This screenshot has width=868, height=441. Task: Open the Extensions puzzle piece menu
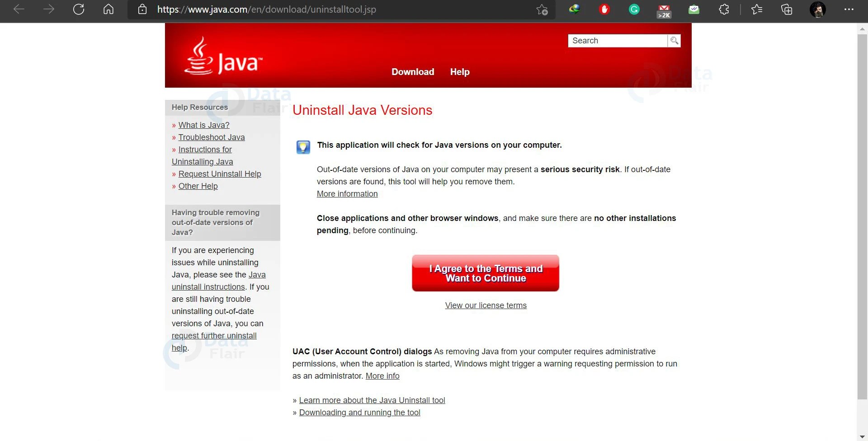[724, 9]
